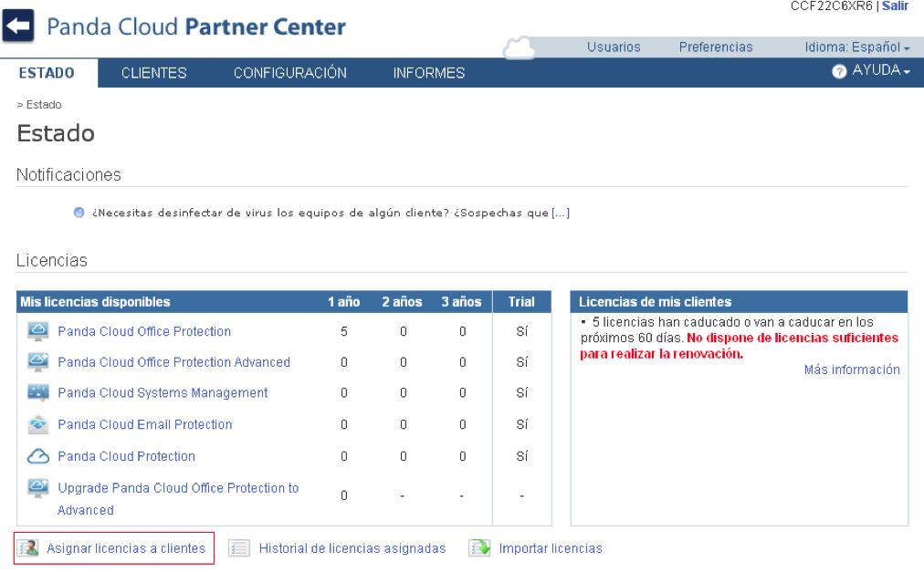The width and height of the screenshot is (924, 583).
Task: Switch to the CLIENTES tab
Action: coord(153,73)
